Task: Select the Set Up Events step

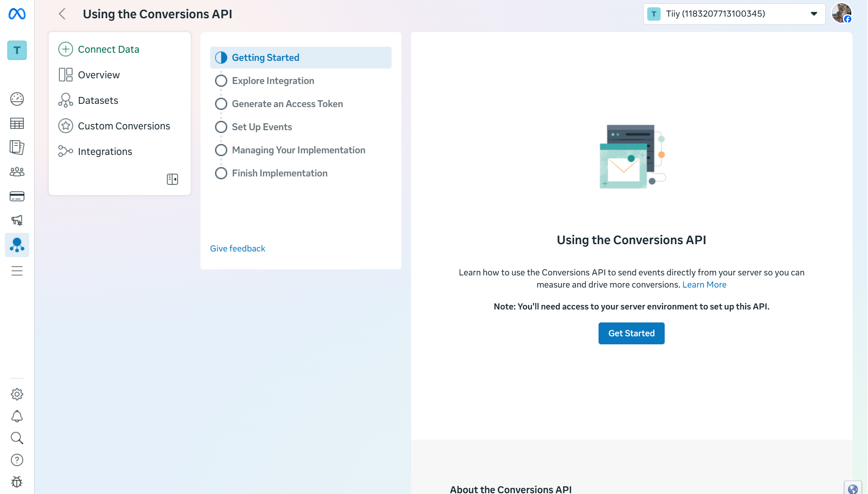Action: point(262,127)
